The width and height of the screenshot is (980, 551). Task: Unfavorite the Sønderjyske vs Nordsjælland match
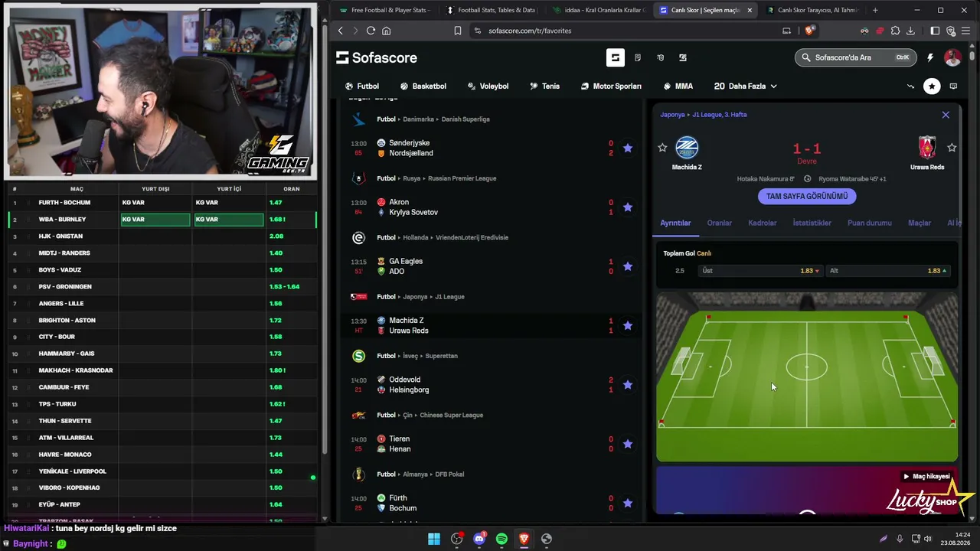coord(628,148)
